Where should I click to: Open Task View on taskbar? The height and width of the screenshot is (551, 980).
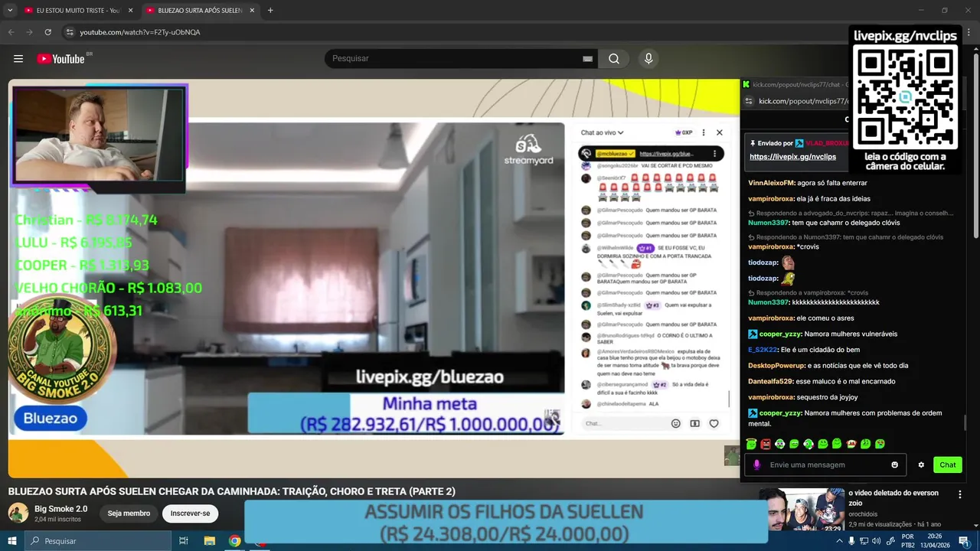(x=184, y=541)
